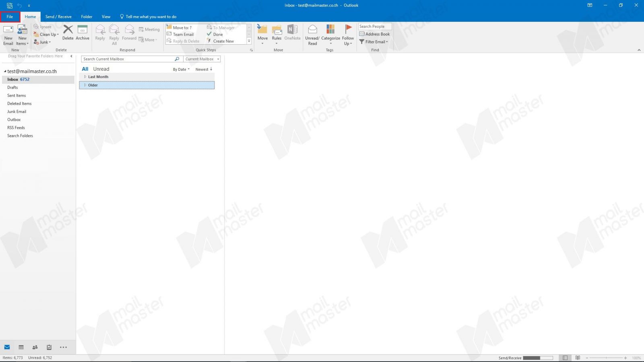Image resolution: width=644 pixels, height=362 pixels.
Task: Open the Filter Email dropdown
Action: click(x=374, y=42)
